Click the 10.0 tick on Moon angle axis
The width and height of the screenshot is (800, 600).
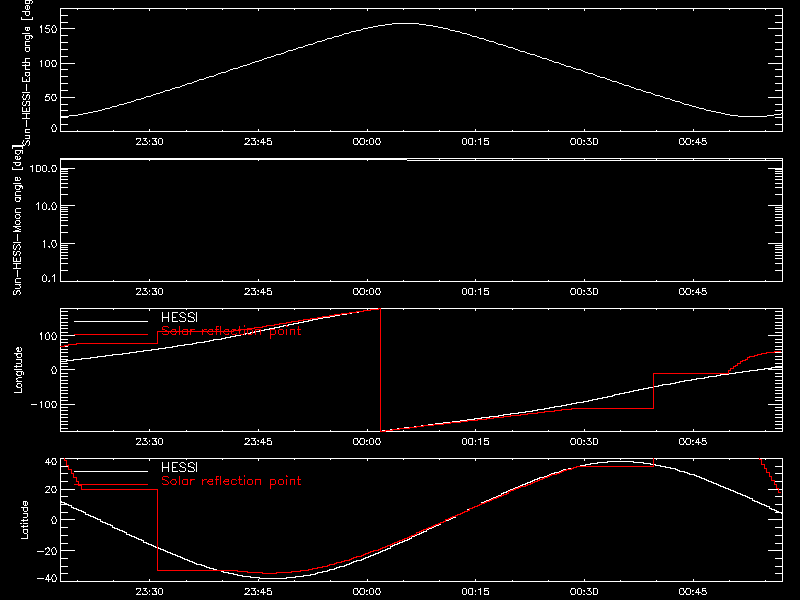point(46,206)
